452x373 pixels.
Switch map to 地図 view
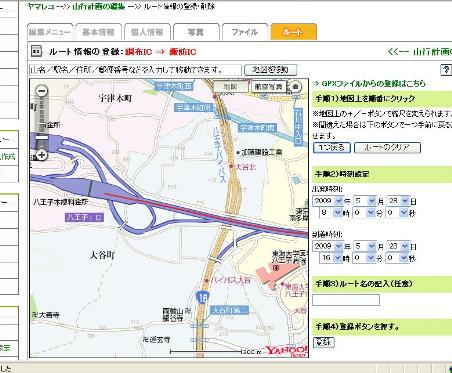pyautogui.click(x=230, y=87)
